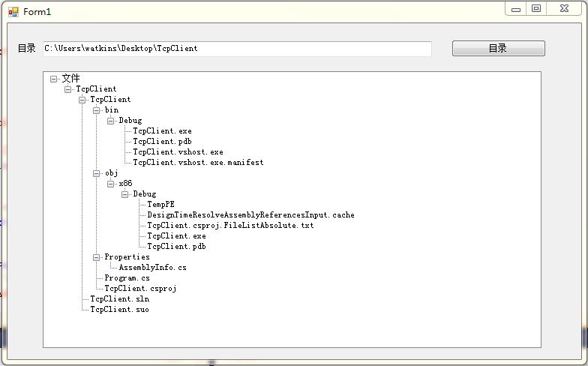Collapse the bin folder node
Viewport: 588px width, 366px height.
[x=96, y=110]
